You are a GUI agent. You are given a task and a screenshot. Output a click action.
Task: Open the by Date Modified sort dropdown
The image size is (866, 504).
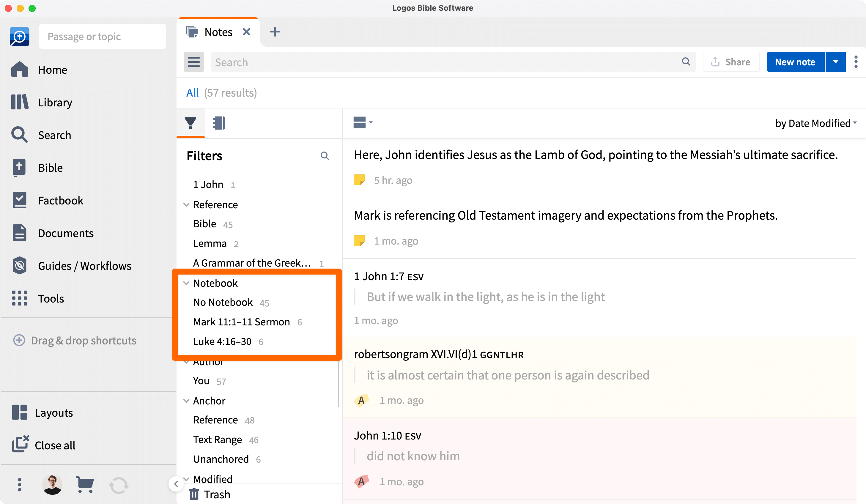tap(815, 123)
